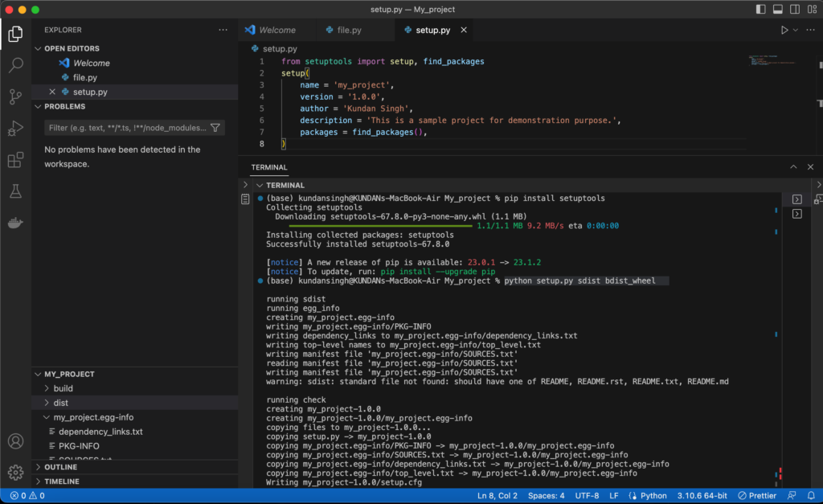Image resolution: width=823 pixels, height=504 pixels.
Task: Open the Testing flask view
Action: tap(15, 191)
